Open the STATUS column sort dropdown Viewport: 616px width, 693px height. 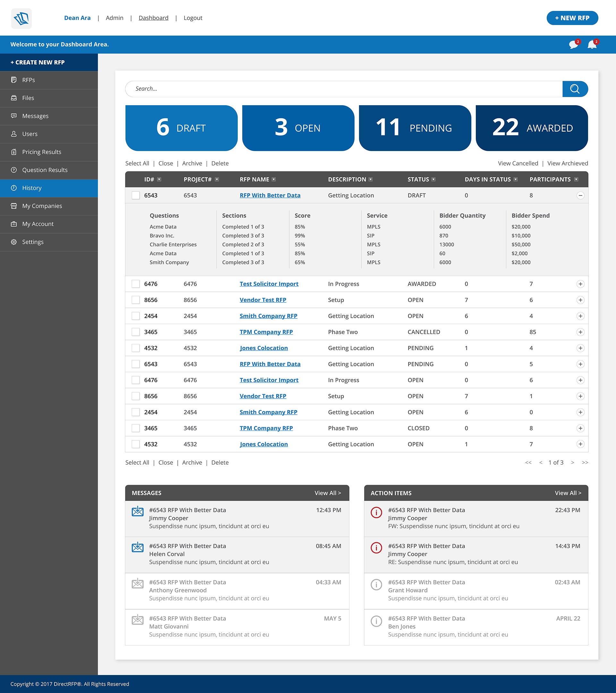(433, 179)
